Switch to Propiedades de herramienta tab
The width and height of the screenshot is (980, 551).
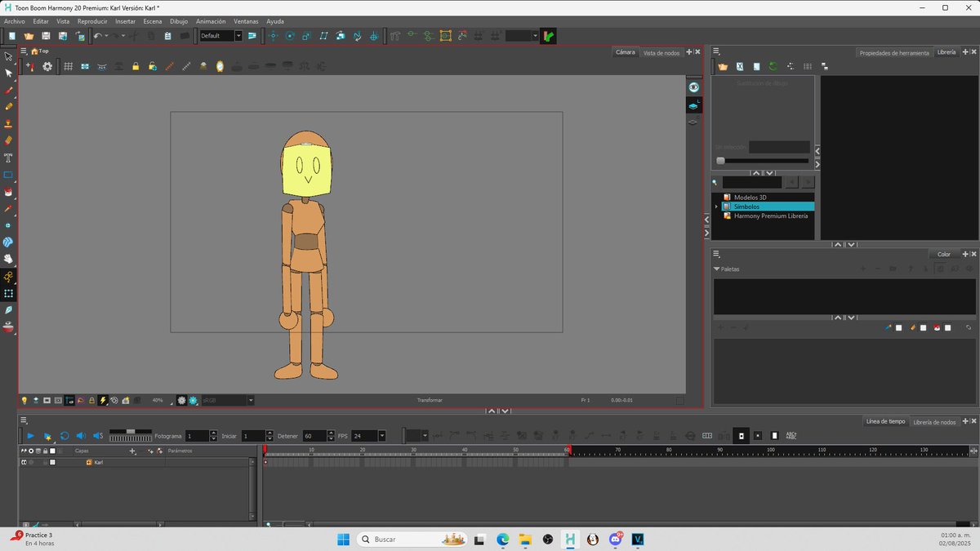pos(894,53)
